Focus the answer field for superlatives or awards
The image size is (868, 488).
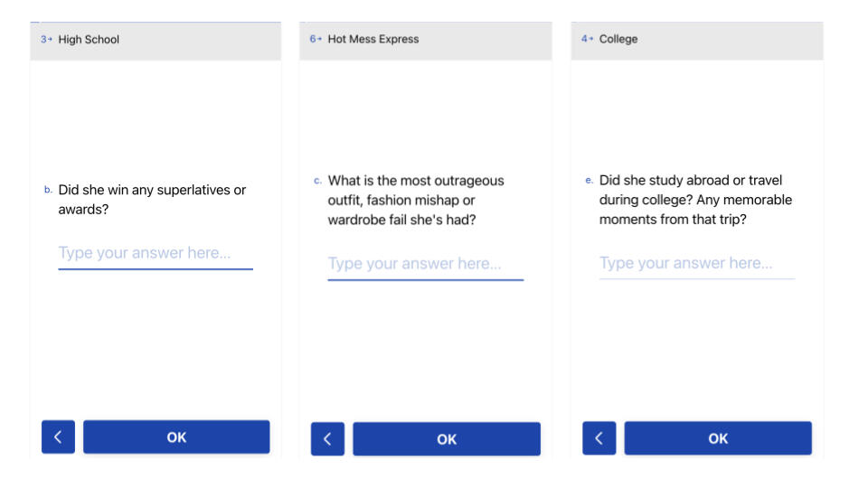click(155, 253)
